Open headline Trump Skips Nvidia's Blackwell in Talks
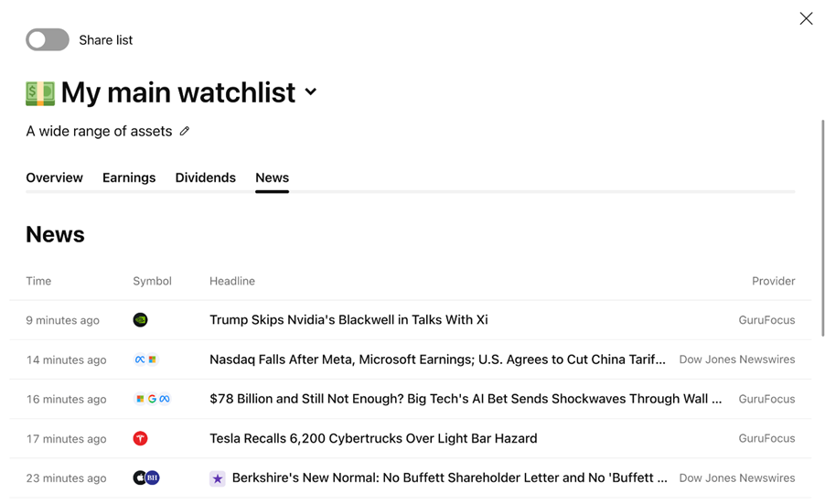825x504 pixels. (348, 320)
